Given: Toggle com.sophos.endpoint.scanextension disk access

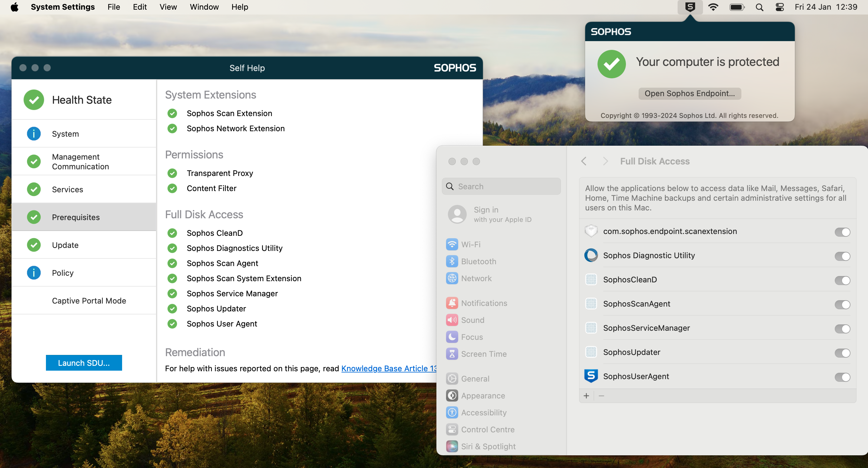Looking at the screenshot, I should (x=842, y=232).
